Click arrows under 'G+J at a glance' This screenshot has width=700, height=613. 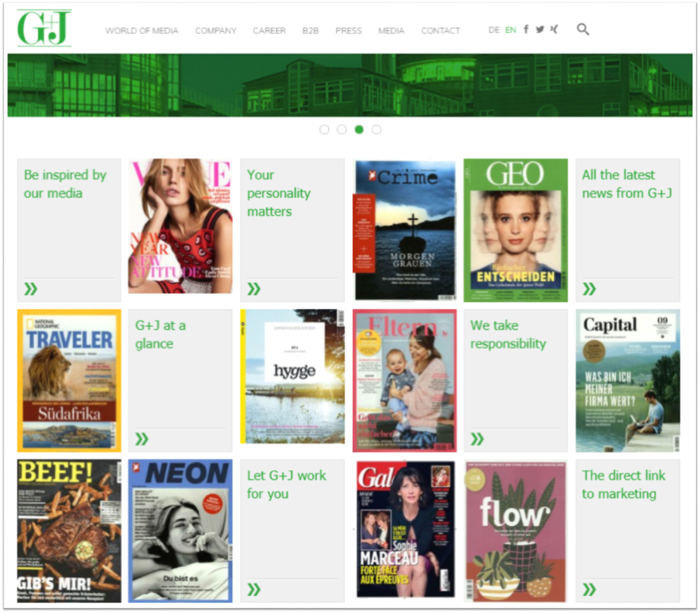point(142,439)
